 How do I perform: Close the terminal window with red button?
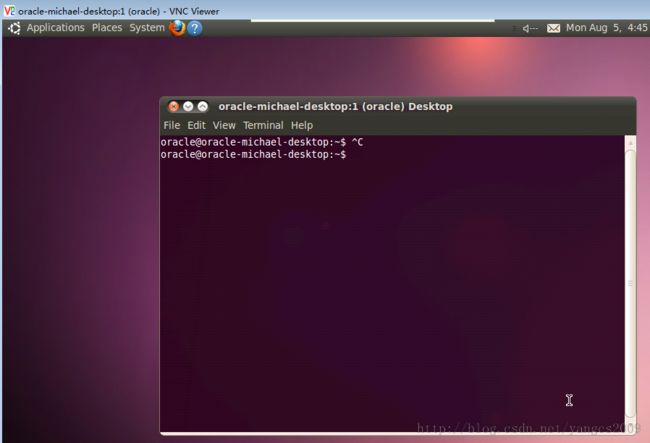[174, 107]
